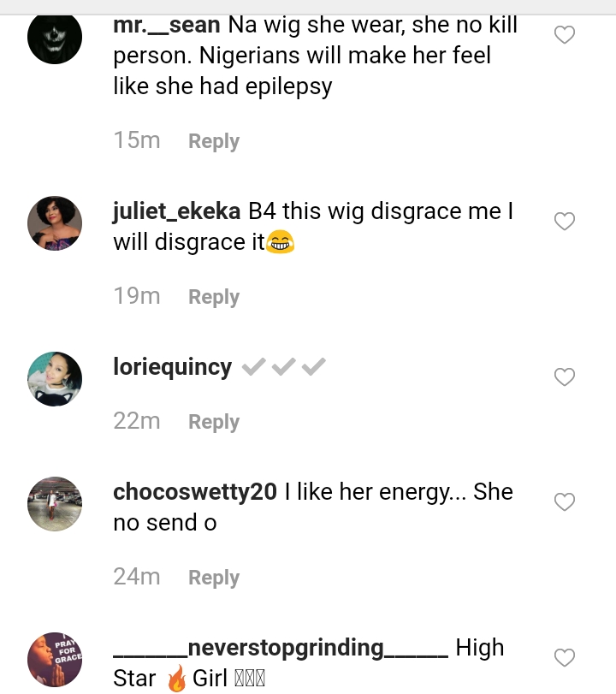Select the 22m timestamp on loriequincy's comment
Image resolution: width=616 pixels, height=694 pixels.
click(137, 421)
